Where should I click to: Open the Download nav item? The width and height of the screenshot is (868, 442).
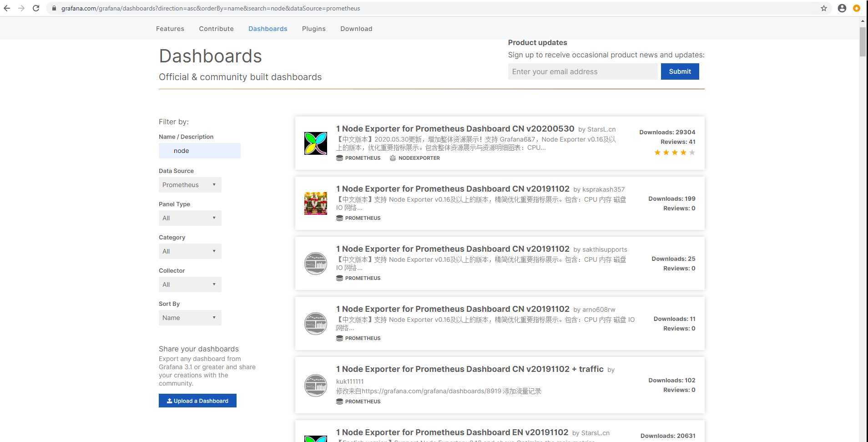pyautogui.click(x=356, y=29)
